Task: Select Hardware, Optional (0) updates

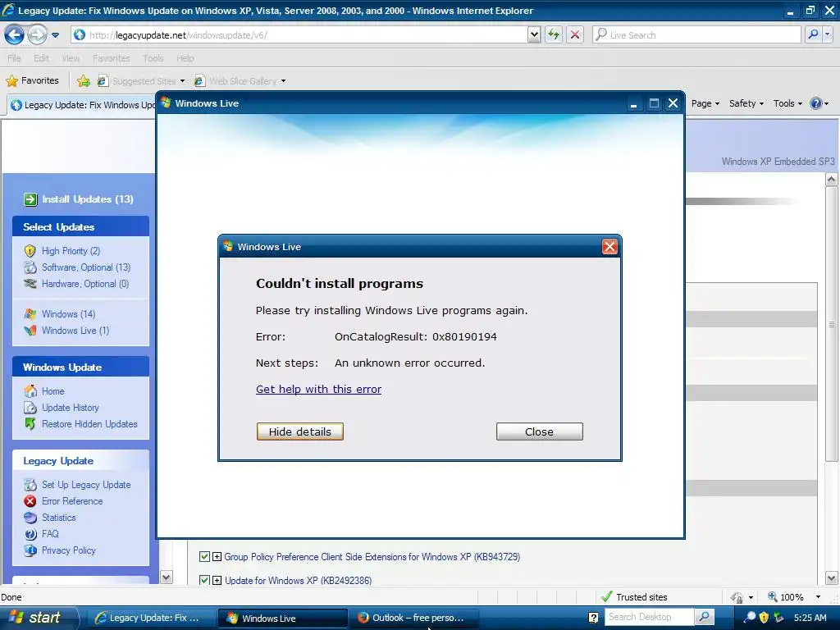Action: click(85, 284)
